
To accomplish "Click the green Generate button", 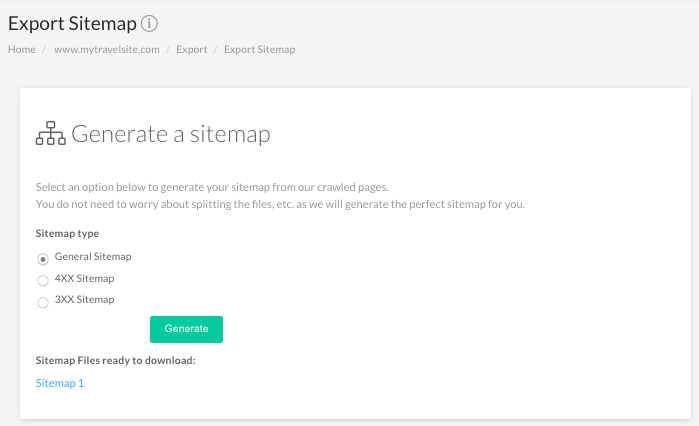I will tap(186, 329).
